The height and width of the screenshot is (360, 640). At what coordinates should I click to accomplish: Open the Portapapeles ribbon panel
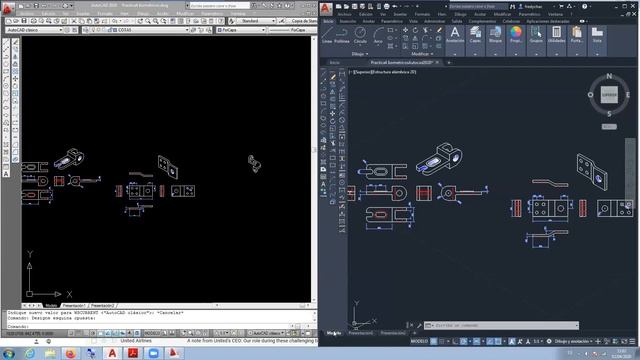pyautogui.click(x=577, y=40)
